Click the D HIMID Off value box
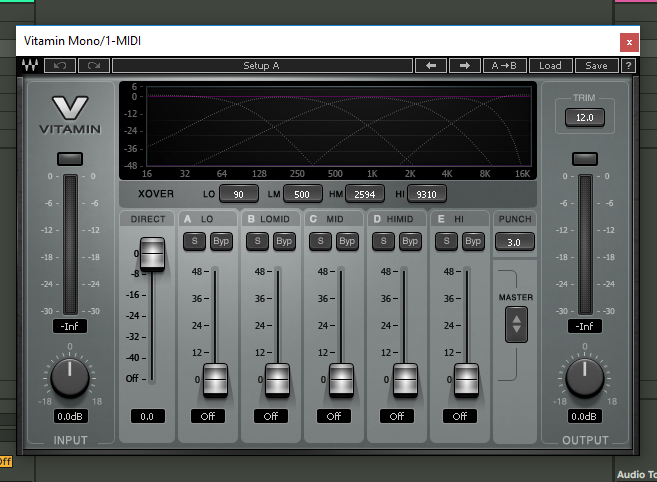This screenshot has height=482, width=657. (397, 416)
